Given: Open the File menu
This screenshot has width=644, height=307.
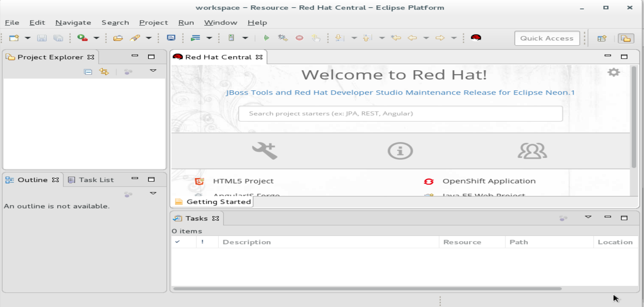Looking at the screenshot, I should click(x=12, y=23).
